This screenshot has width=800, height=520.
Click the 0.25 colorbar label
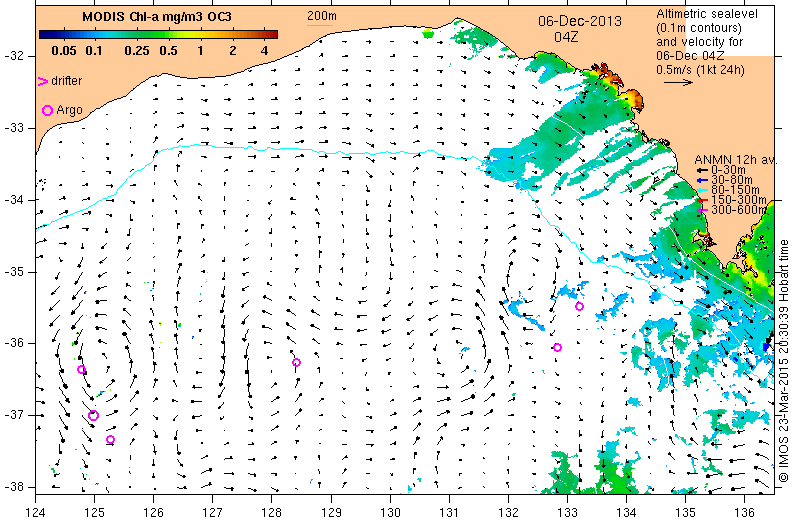coord(137,51)
